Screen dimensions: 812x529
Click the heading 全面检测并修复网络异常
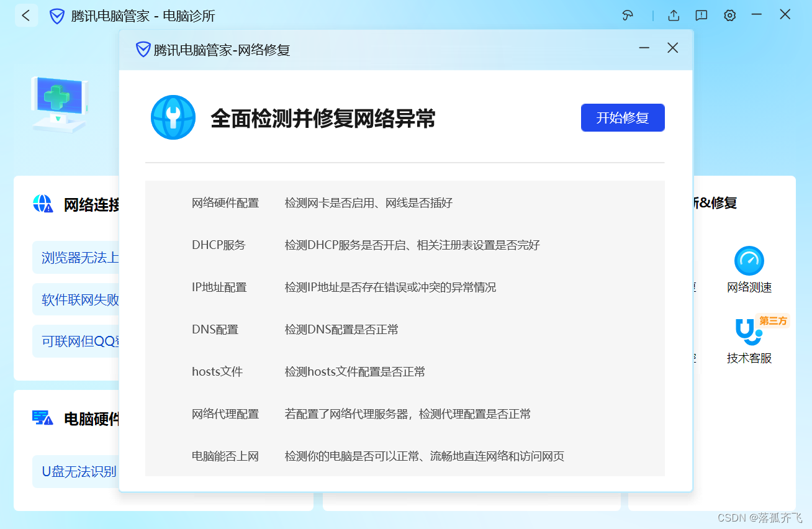pos(323,118)
